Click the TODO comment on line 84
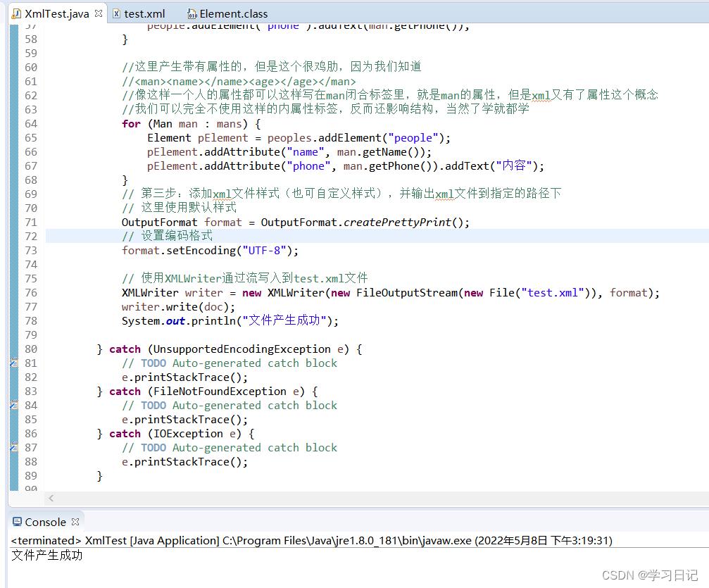 tap(230, 406)
